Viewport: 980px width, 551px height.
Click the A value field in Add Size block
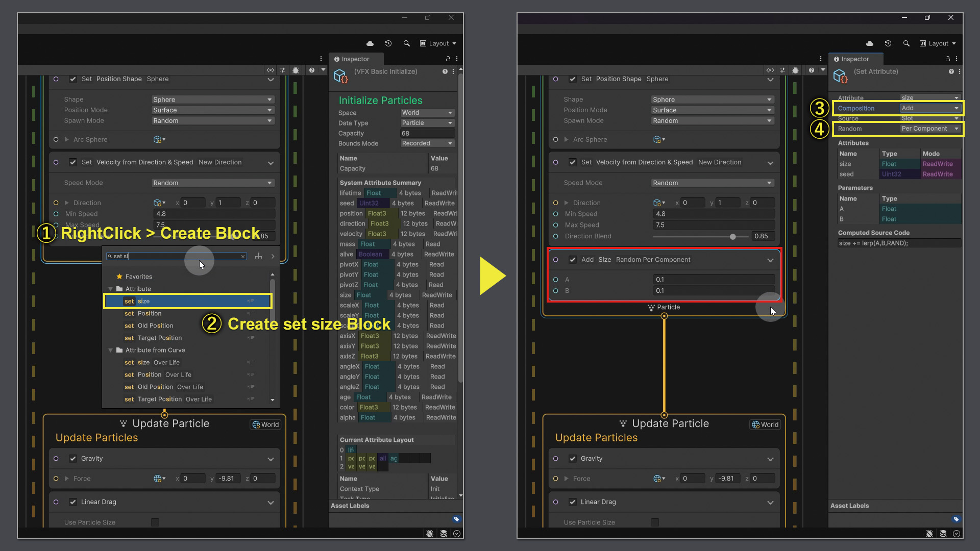coord(714,280)
